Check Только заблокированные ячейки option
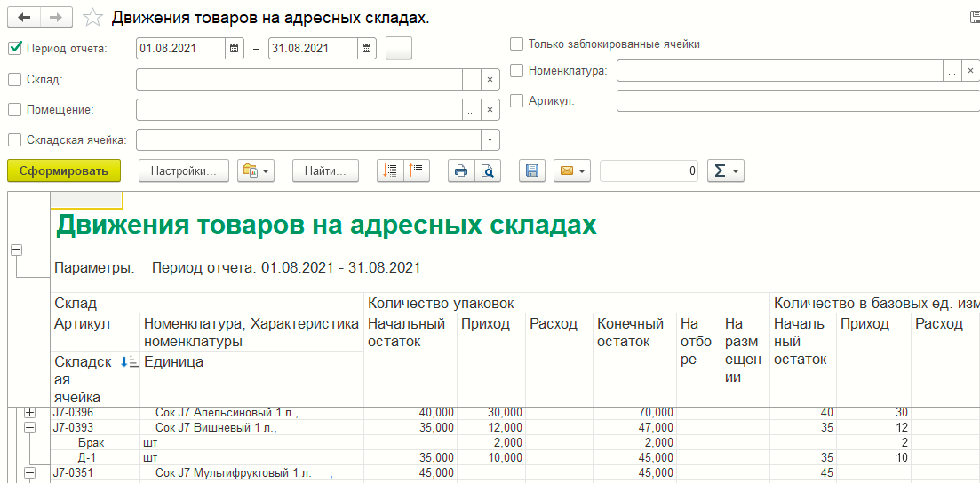980x483 pixels. click(516, 44)
